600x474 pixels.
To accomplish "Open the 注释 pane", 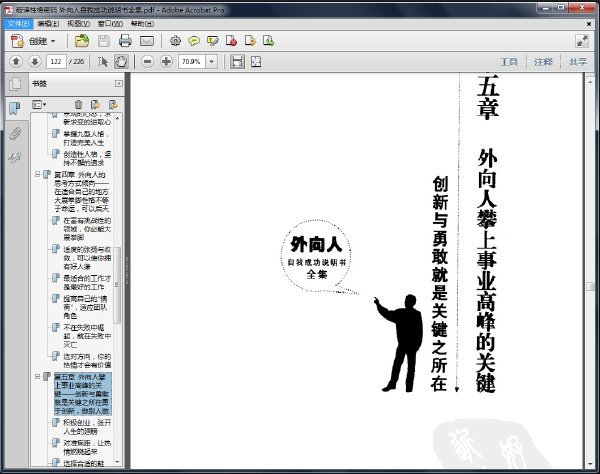I will 543,62.
